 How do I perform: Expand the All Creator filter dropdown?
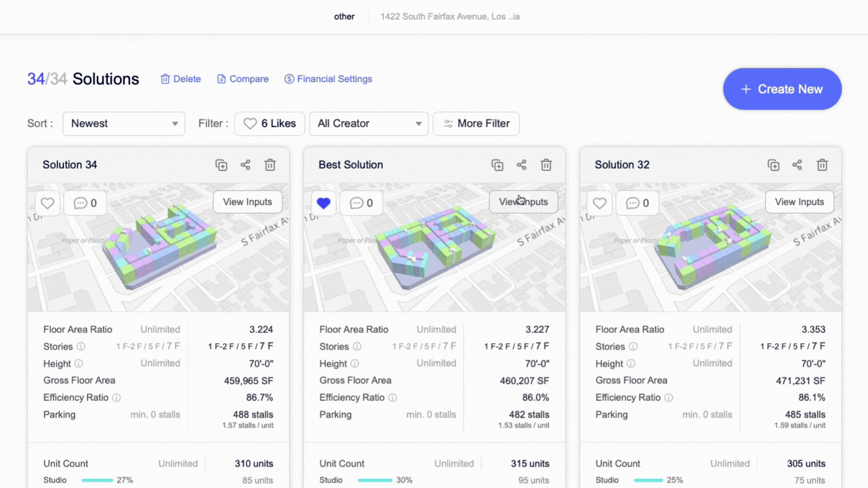pyautogui.click(x=368, y=123)
